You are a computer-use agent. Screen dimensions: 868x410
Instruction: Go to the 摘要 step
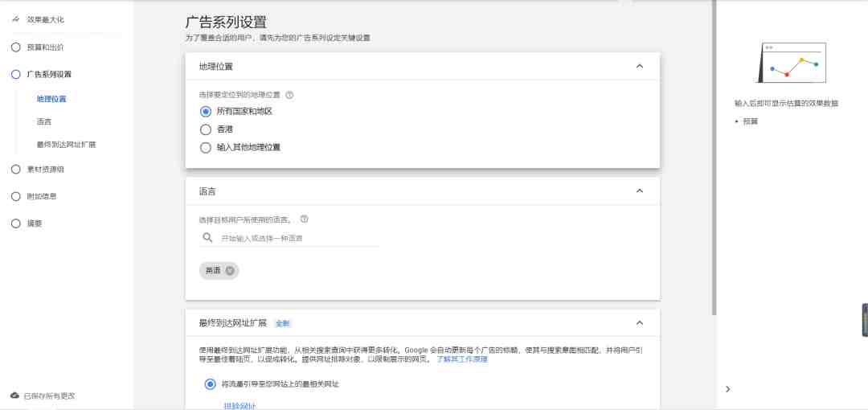pos(35,223)
